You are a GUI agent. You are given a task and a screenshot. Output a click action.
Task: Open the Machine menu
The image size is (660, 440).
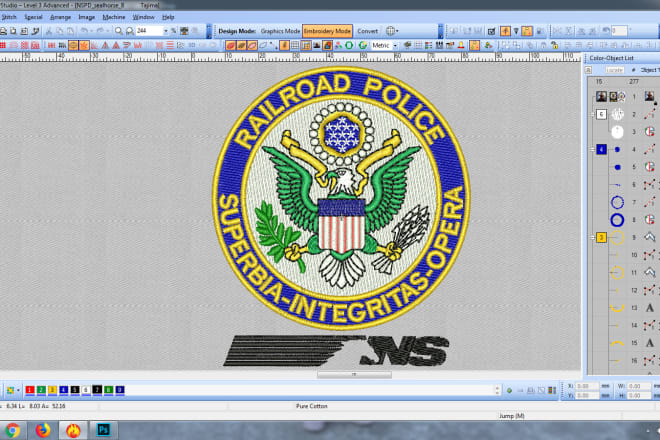(114, 17)
